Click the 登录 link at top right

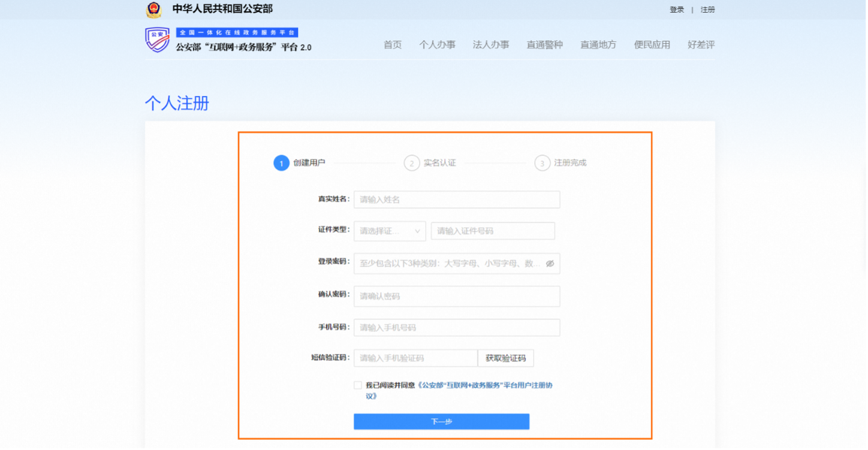coord(676,9)
